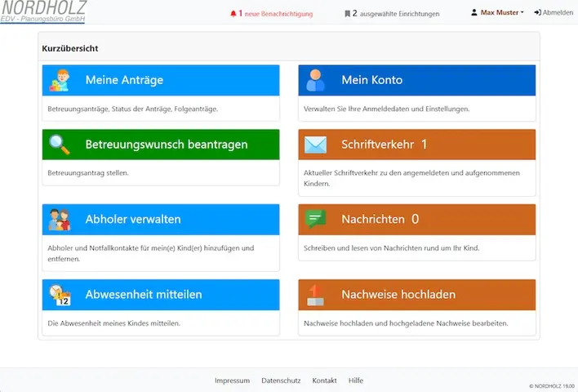Screen dimensions: 578x392
Task: Open the Nachweise hochladen tile title
Action: (x=398, y=295)
